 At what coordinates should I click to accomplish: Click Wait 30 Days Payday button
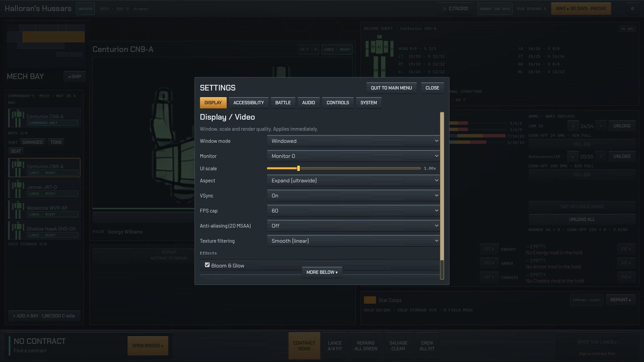pos(581,8)
